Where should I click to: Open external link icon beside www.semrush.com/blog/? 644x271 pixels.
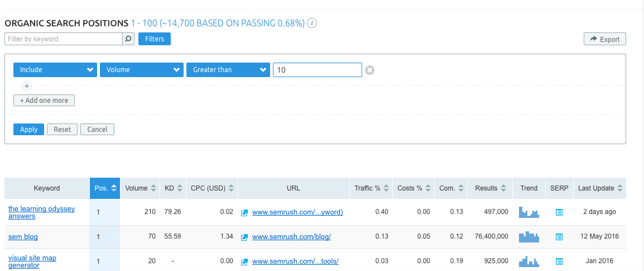244,237
